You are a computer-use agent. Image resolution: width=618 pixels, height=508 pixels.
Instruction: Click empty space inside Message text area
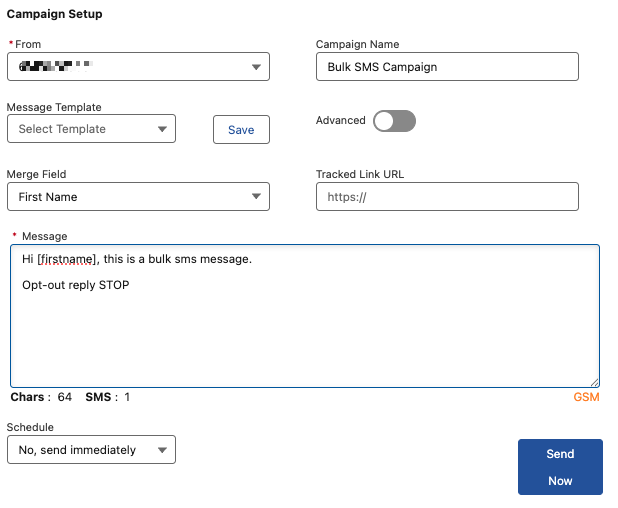(304, 340)
